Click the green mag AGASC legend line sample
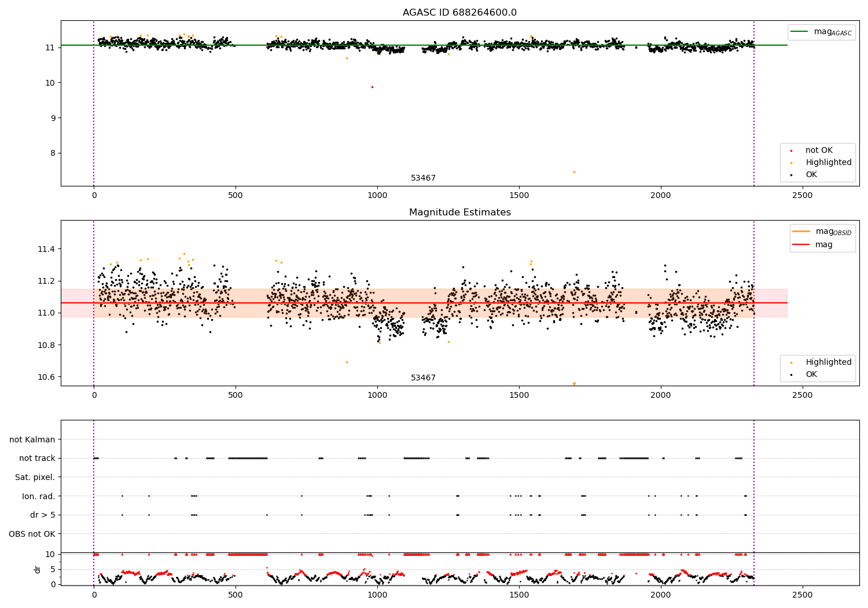Viewport: 868px width, 608px height. (800, 32)
